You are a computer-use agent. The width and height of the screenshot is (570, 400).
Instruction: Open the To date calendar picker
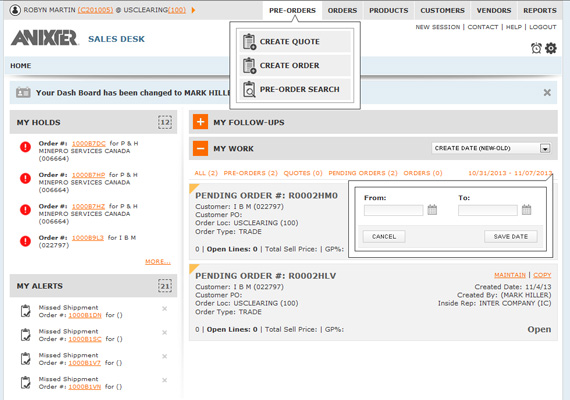coord(526,210)
